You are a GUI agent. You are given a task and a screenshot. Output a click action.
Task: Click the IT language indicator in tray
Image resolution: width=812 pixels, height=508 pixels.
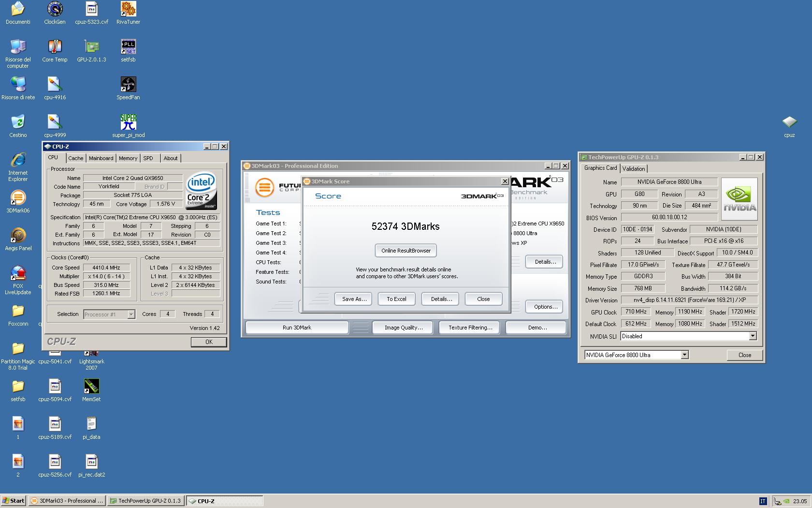click(763, 501)
